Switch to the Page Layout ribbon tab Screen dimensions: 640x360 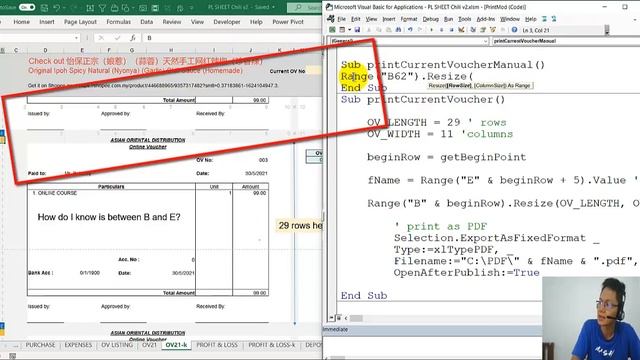pyautogui.click(x=80, y=22)
